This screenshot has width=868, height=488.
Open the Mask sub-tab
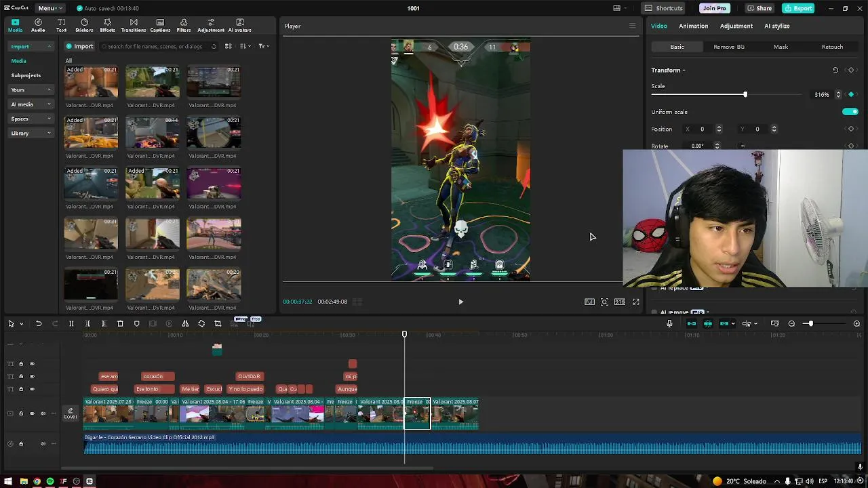point(781,47)
